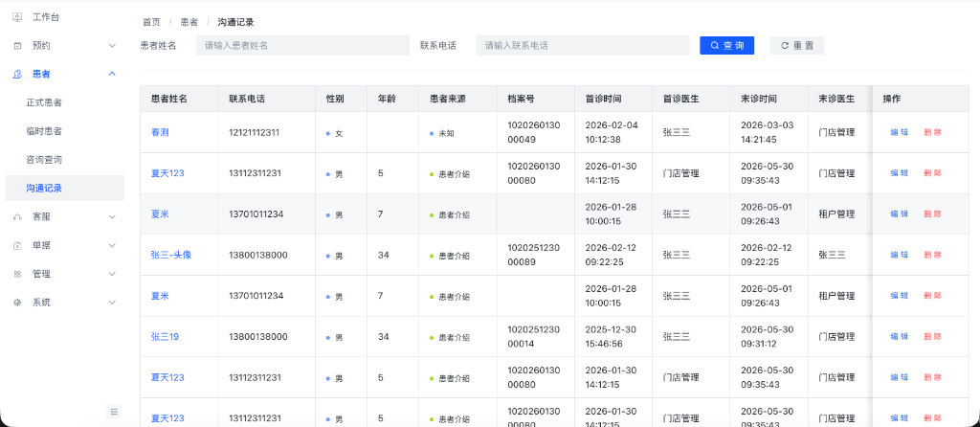Click the 管理 grid icon in sidebar

pos(17,274)
